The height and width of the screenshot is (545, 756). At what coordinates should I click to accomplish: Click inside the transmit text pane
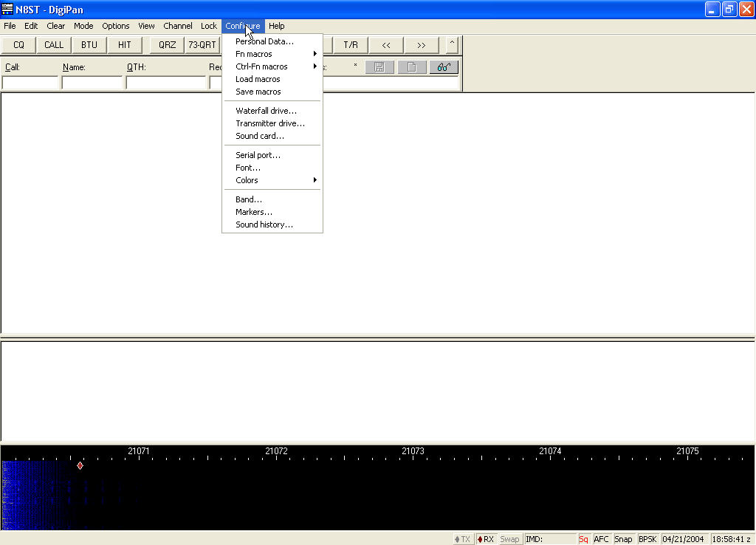(377, 391)
